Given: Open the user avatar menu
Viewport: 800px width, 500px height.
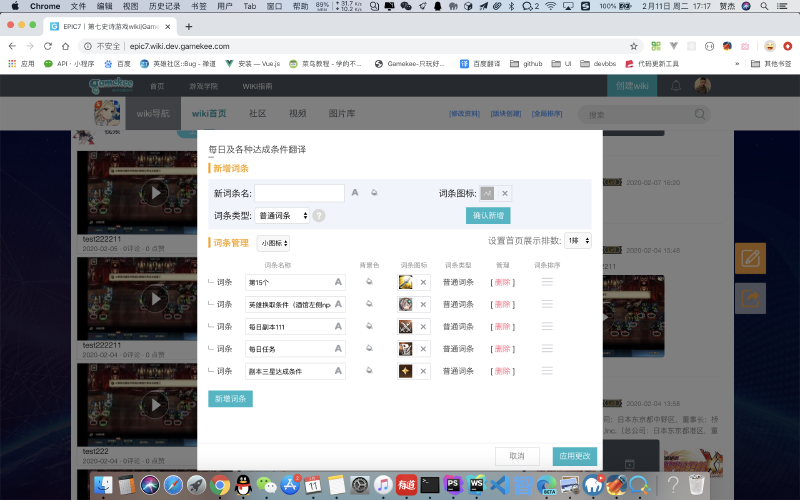Looking at the screenshot, I should tap(703, 86).
